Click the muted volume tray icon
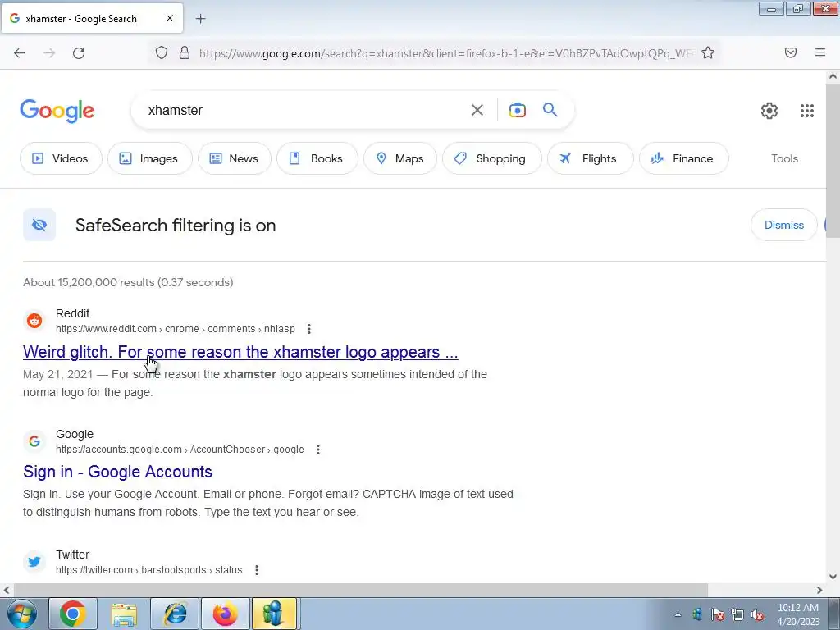Image resolution: width=840 pixels, height=630 pixels. pos(757,614)
